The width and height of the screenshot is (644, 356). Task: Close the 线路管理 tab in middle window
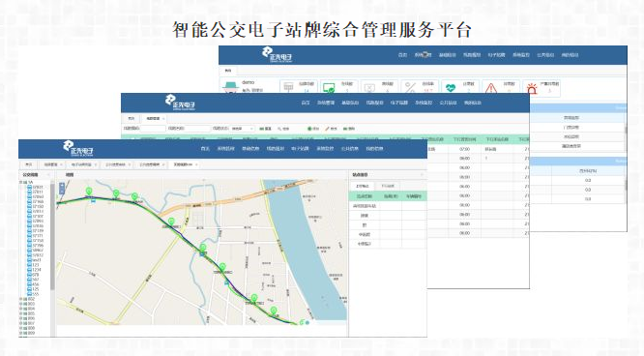(x=163, y=118)
